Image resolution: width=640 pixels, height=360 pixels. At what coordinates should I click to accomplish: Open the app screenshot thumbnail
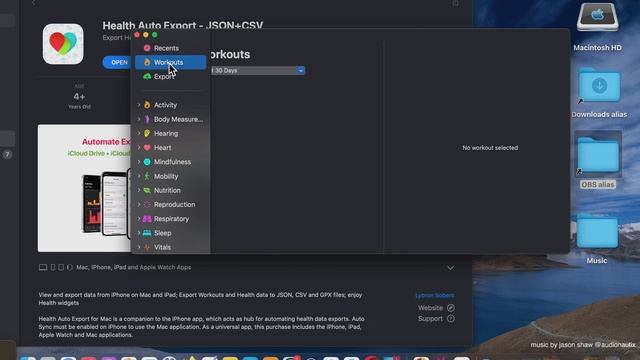click(84, 188)
